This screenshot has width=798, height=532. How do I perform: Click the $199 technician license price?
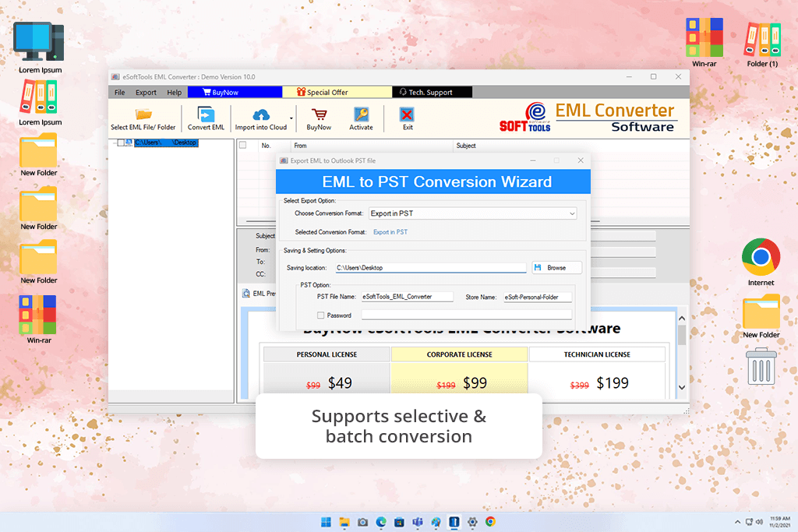coord(613,383)
